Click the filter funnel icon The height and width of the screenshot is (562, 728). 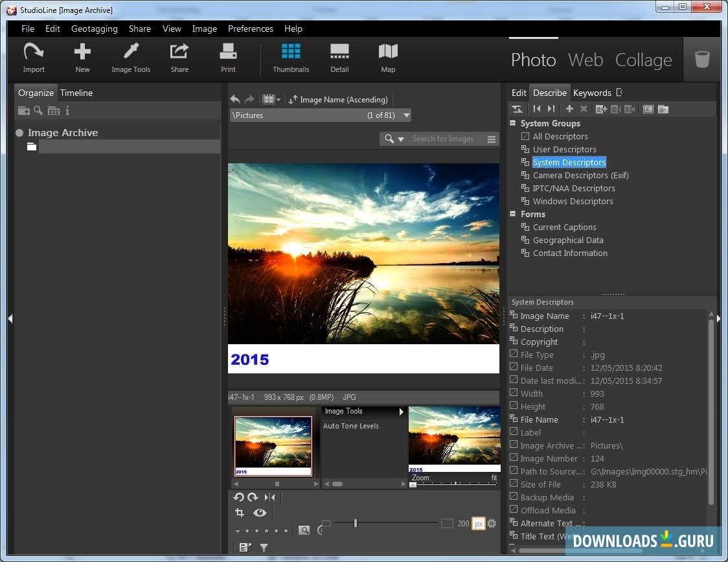pos(264,548)
